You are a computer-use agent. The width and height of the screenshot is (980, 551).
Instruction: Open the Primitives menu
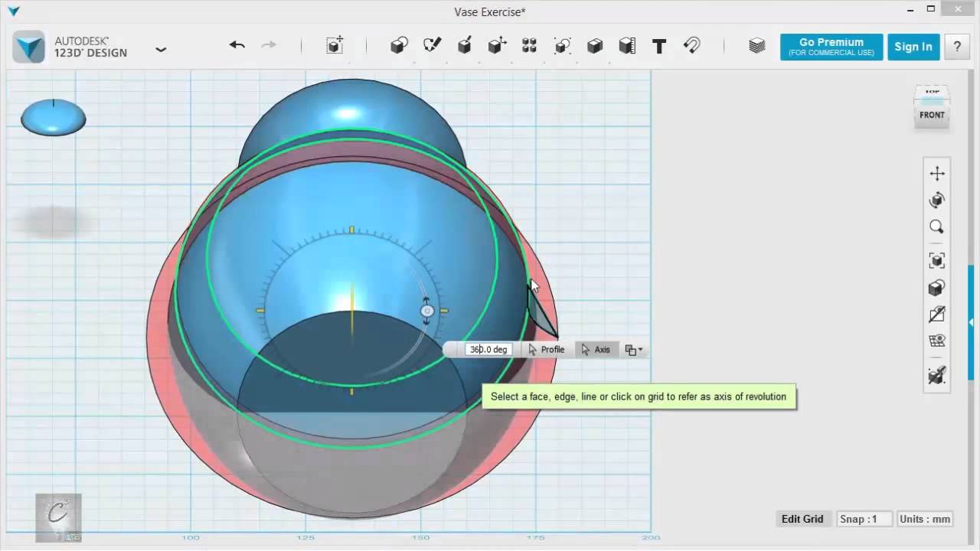click(399, 46)
